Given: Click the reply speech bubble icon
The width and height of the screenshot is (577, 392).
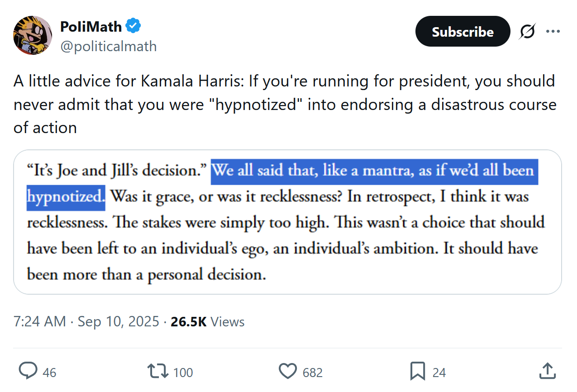Looking at the screenshot, I should pyautogui.click(x=29, y=372).
